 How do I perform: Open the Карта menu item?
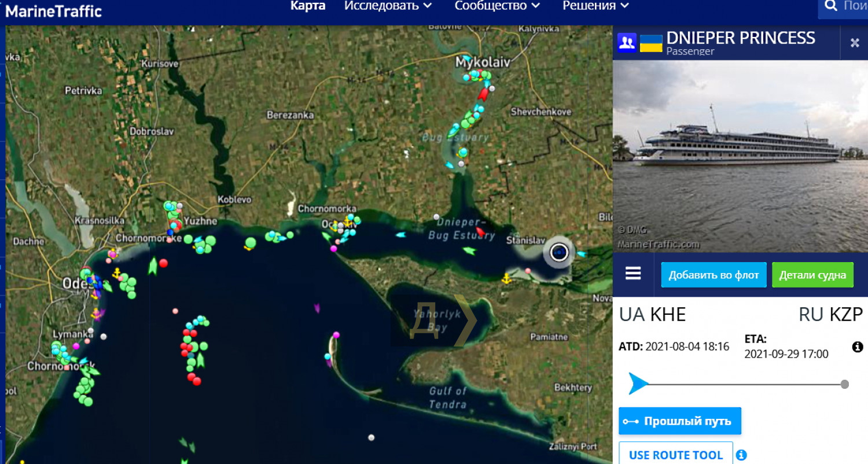[x=308, y=6]
